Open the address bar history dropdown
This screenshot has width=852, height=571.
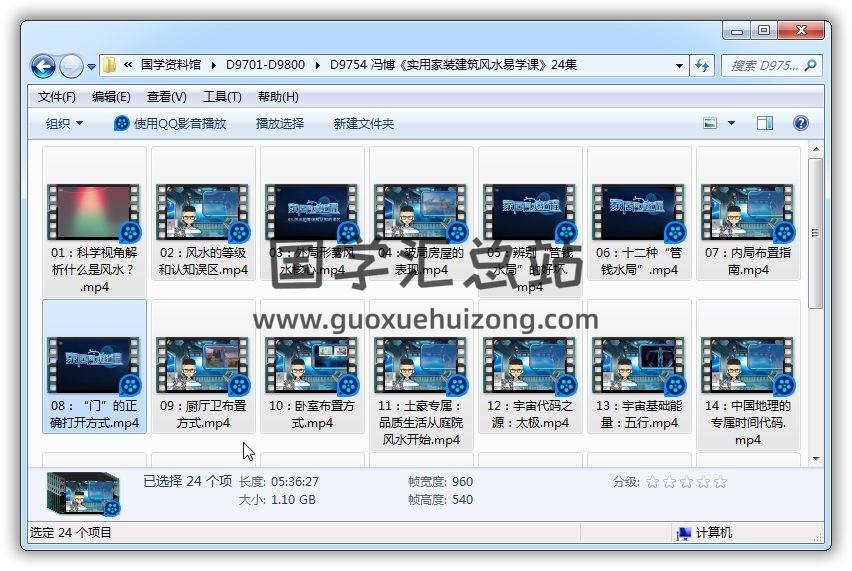pos(679,65)
